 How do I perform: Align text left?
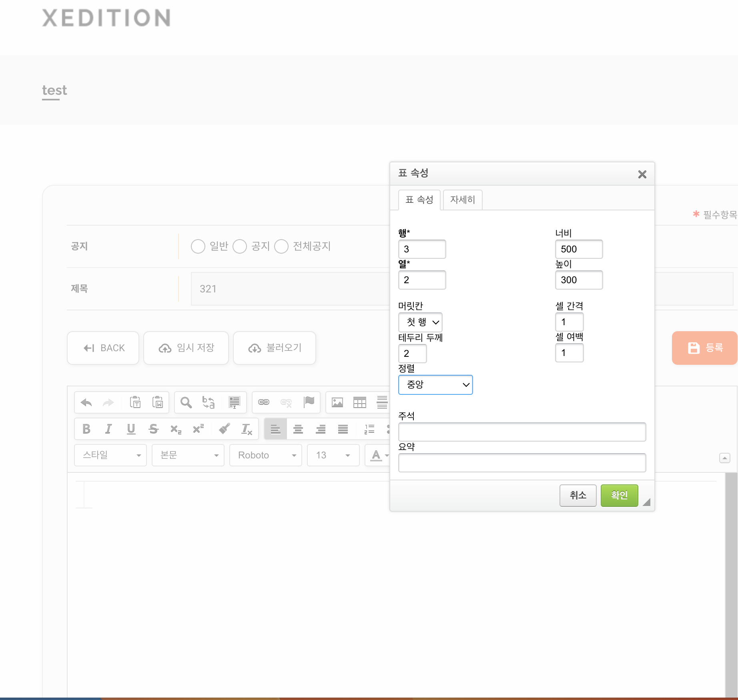pyautogui.click(x=275, y=429)
